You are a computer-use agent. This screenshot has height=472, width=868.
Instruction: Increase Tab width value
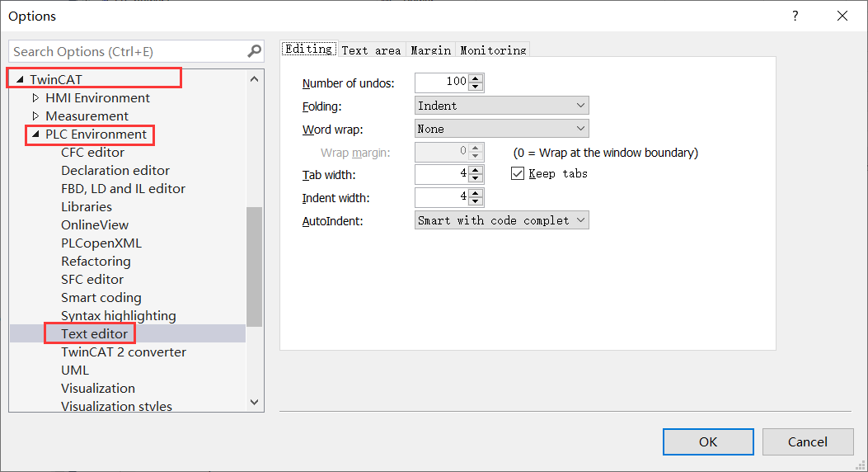click(476, 170)
